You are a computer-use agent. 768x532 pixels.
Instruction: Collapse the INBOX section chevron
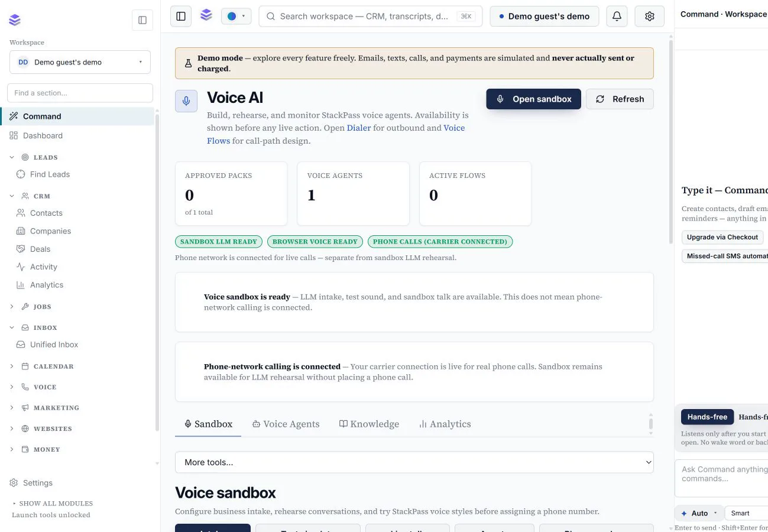12,327
